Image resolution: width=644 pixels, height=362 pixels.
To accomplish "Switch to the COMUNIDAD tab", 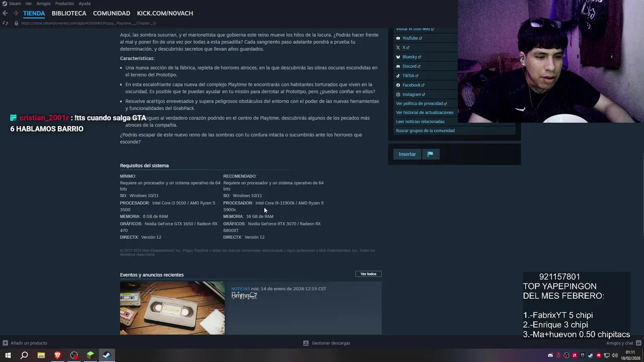I will coord(112,13).
